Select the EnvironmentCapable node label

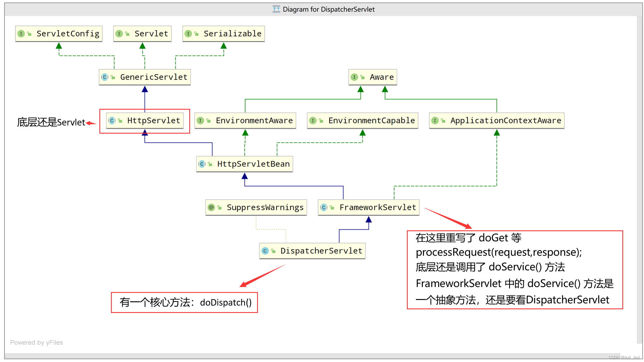(372, 121)
